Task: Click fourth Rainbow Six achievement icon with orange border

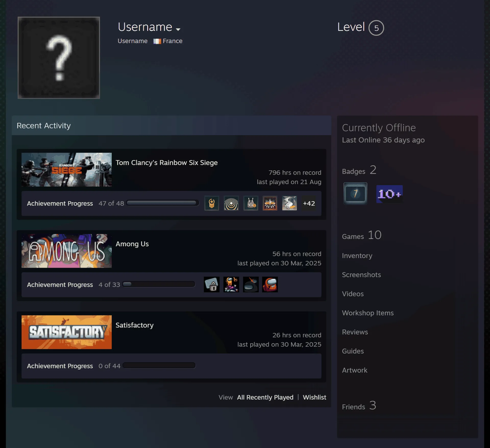Action: (x=270, y=203)
